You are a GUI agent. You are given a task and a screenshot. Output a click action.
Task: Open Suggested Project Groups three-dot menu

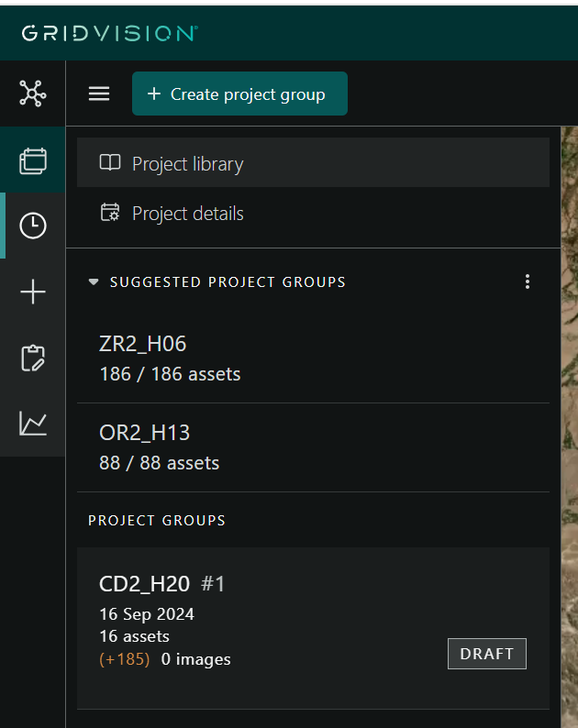coord(527,281)
